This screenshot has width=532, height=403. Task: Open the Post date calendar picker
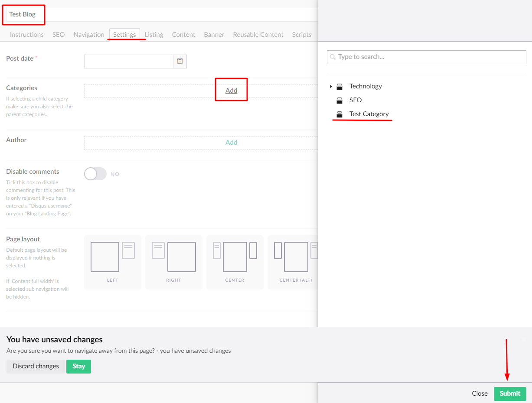point(180,62)
